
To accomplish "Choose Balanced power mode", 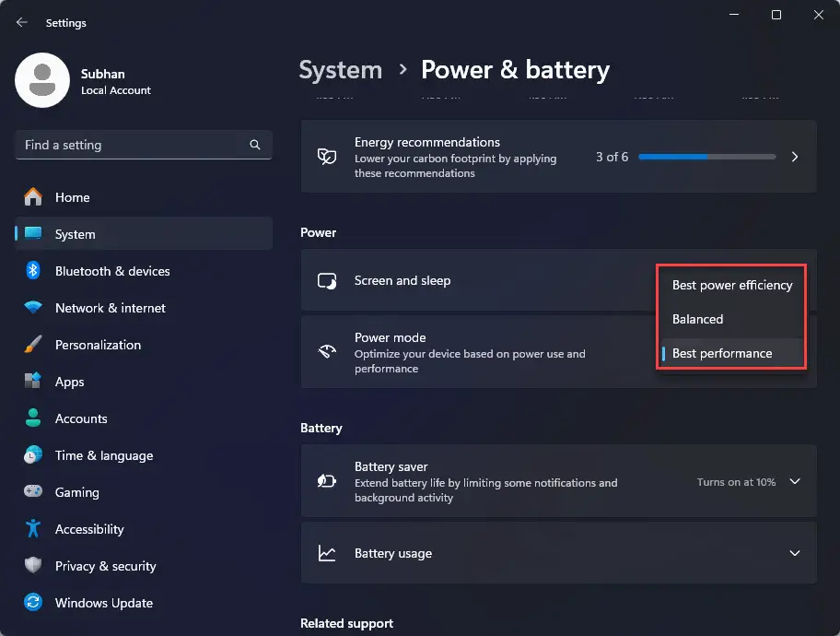I will 697,319.
